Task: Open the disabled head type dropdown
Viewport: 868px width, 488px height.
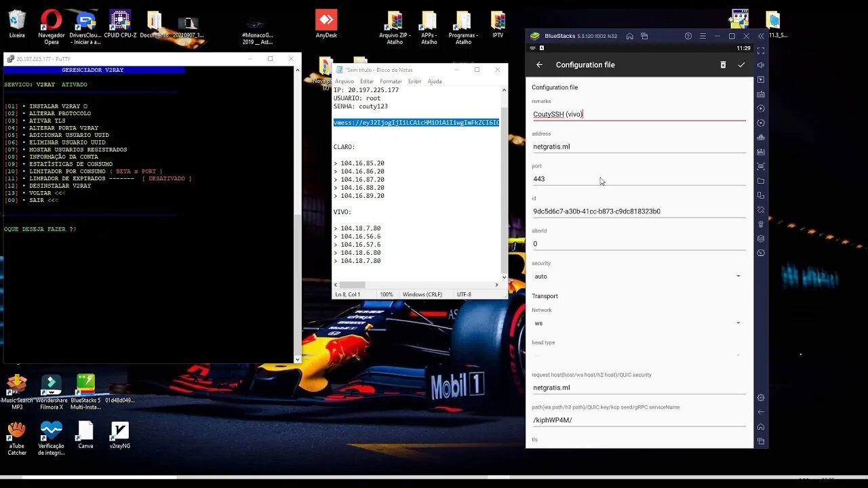Action: coord(639,355)
